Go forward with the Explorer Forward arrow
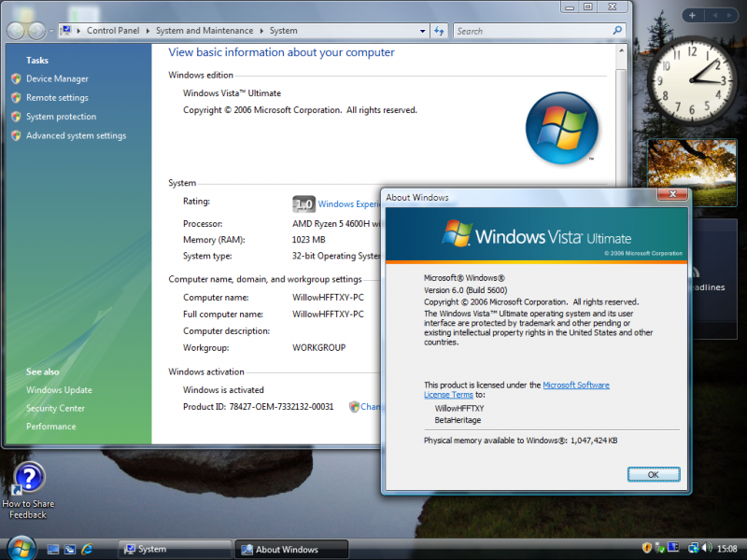747x560 pixels. (36, 31)
